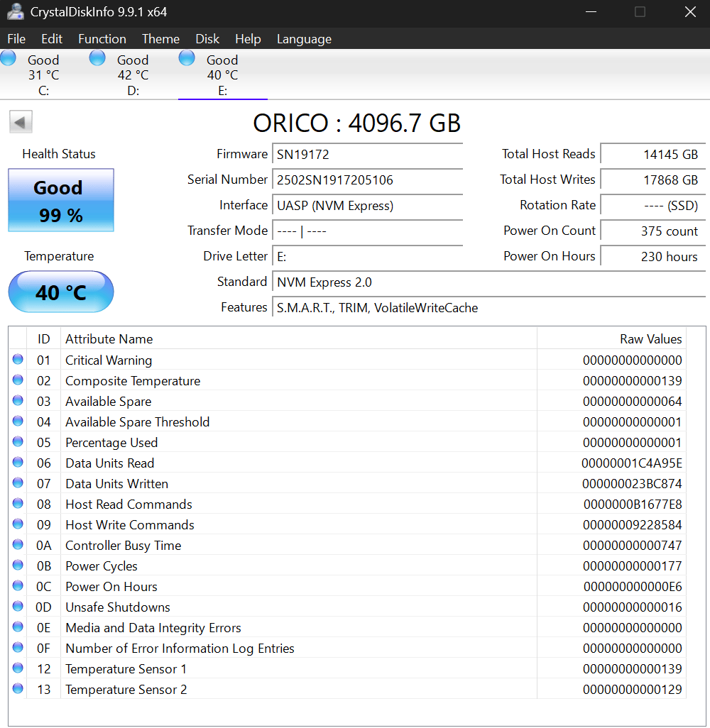Screen dimensions: 710x728
Task: Click status dot for Temperature Sensor 2
Action: click(18, 688)
